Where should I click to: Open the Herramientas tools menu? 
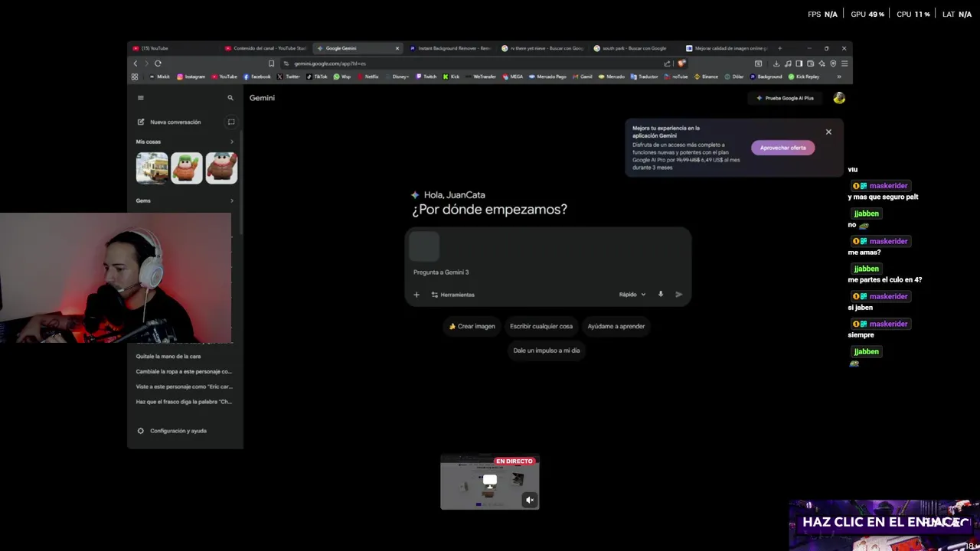pos(452,295)
